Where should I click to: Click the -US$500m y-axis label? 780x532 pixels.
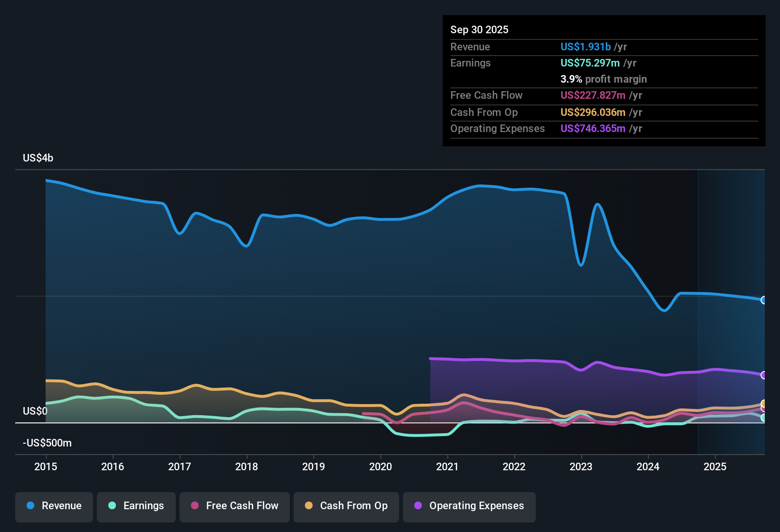[47, 443]
